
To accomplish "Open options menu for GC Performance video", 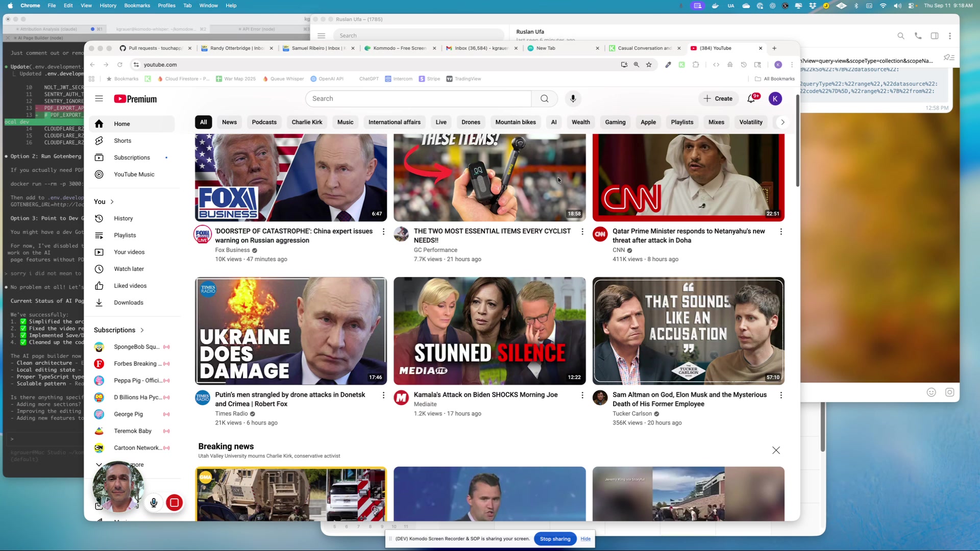I will click(x=582, y=232).
